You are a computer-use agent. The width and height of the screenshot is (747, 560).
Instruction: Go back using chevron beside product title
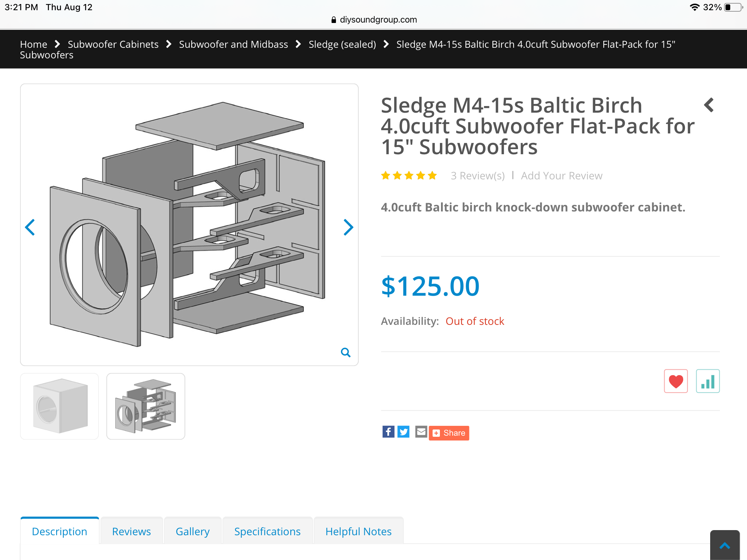pos(709,105)
